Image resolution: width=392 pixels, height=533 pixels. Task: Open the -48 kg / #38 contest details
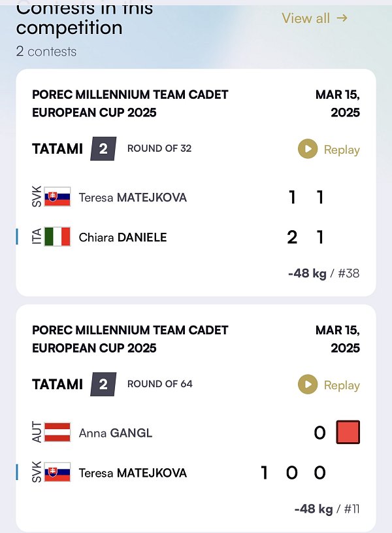point(323,273)
